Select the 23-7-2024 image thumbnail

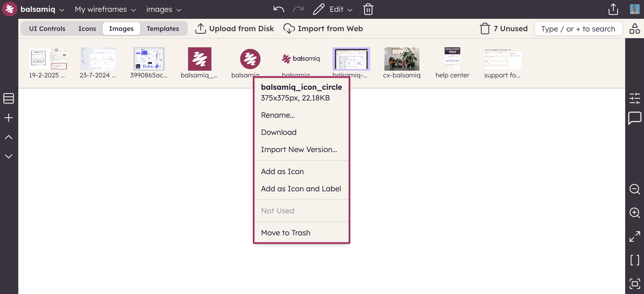98,59
